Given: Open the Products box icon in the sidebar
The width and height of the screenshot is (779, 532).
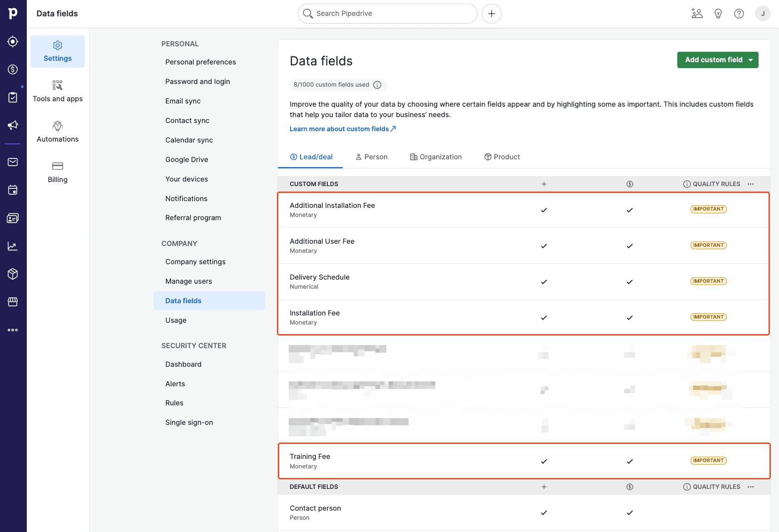Looking at the screenshot, I should coord(13,274).
